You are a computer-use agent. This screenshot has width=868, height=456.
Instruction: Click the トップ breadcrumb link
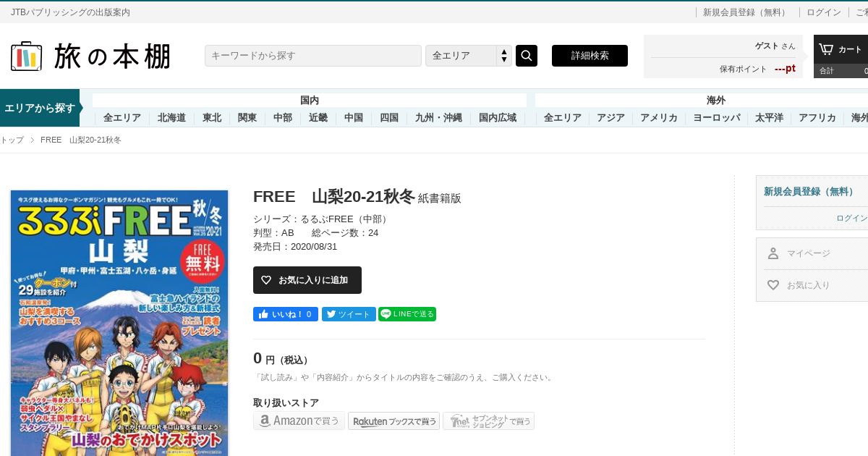click(x=12, y=140)
